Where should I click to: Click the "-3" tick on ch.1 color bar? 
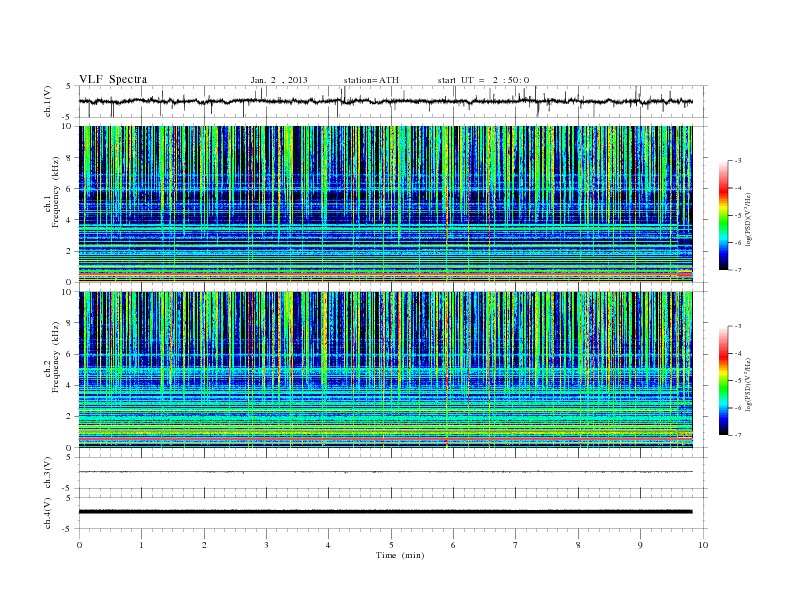738,161
